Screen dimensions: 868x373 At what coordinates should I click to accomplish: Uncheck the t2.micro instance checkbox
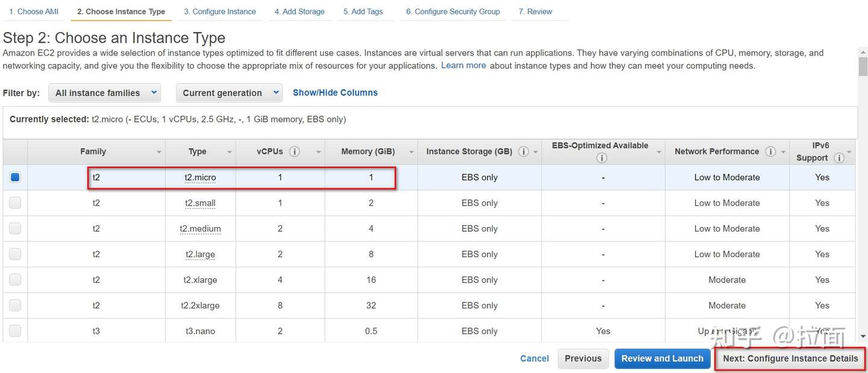point(15,177)
